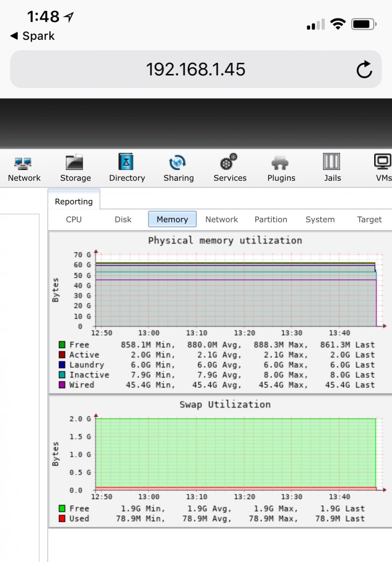This screenshot has height=562, width=392.
Task: Click the Active legend label
Action: point(84,355)
